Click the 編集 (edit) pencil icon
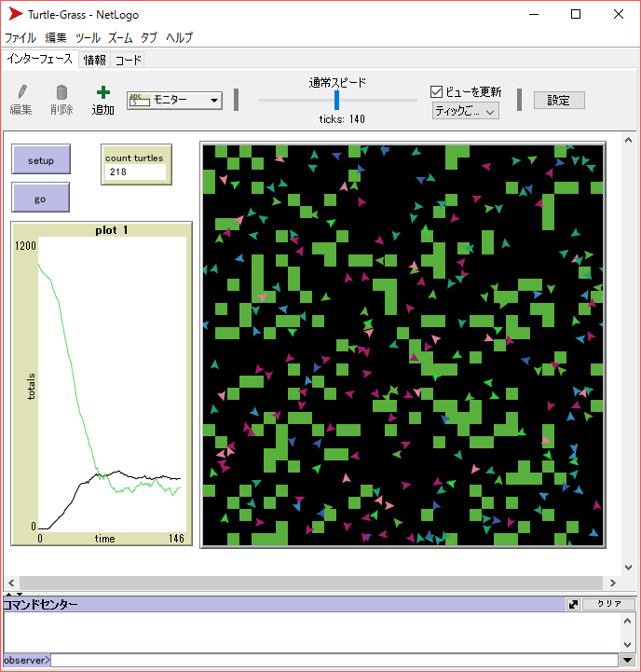641x672 pixels. (21, 92)
